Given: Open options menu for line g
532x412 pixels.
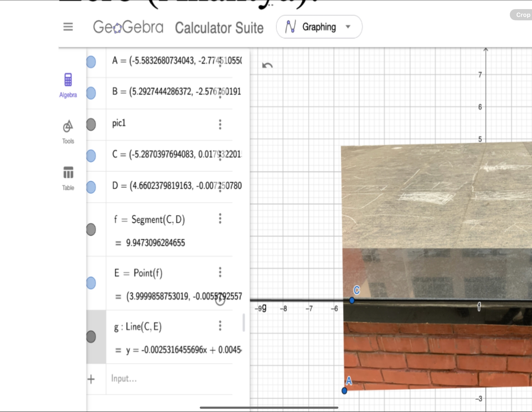Looking at the screenshot, I should click(220, 326).
